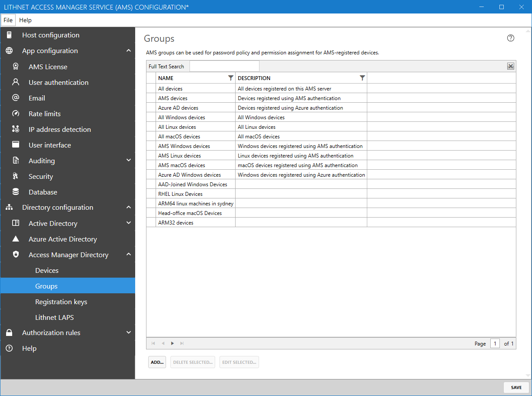Select the RHEL Linux Devices row
Viewport: 532px width, 396px height.
(x=331, y=194)
